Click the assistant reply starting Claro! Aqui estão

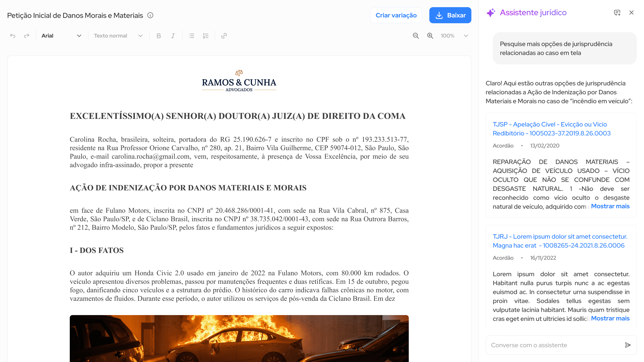(x=559, y=92)
